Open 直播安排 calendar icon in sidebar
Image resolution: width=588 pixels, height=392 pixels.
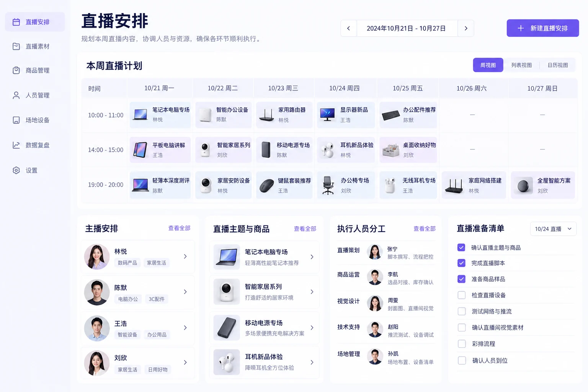(16, 22)
